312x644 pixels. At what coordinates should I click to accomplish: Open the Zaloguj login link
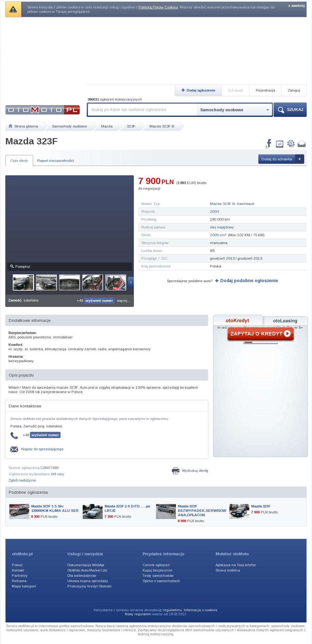pyautogui.click(x=294, y=90)
